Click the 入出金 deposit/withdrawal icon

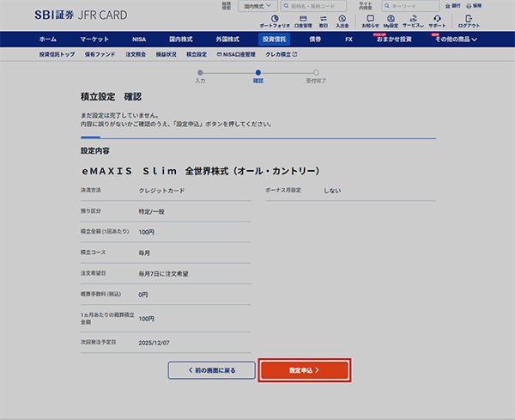coord(343,21)
